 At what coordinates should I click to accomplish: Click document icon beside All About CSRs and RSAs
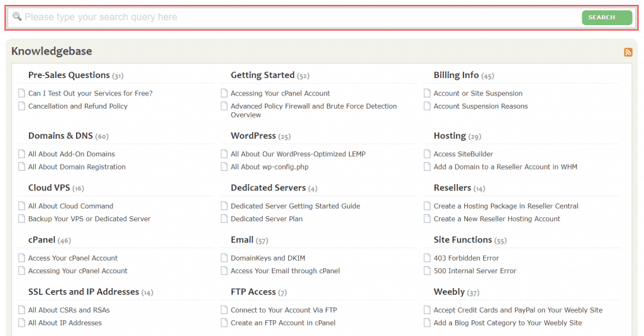[21, 310]
